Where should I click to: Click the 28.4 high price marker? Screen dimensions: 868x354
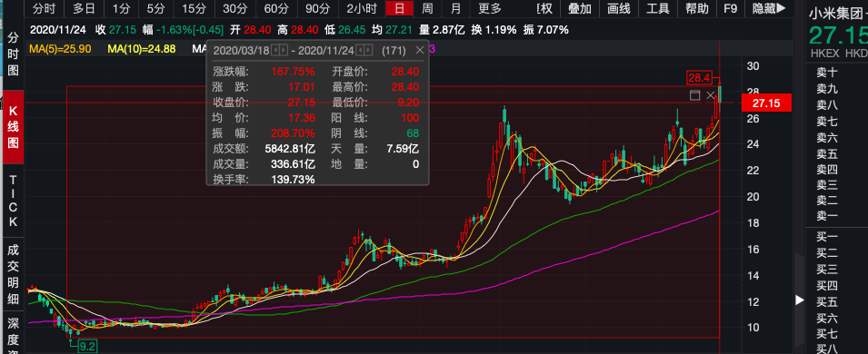[x=699, y=77]
